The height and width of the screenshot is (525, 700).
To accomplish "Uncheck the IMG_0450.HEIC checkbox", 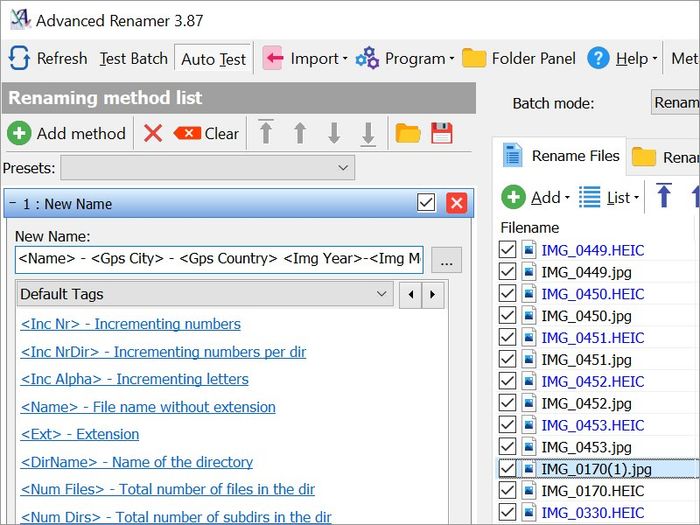I will [x=507, y=293].
